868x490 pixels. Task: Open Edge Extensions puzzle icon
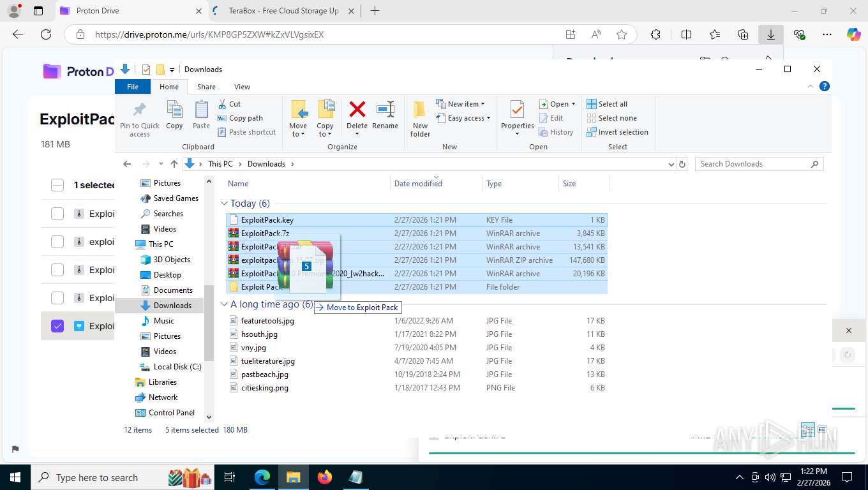(x=655, y=34)
